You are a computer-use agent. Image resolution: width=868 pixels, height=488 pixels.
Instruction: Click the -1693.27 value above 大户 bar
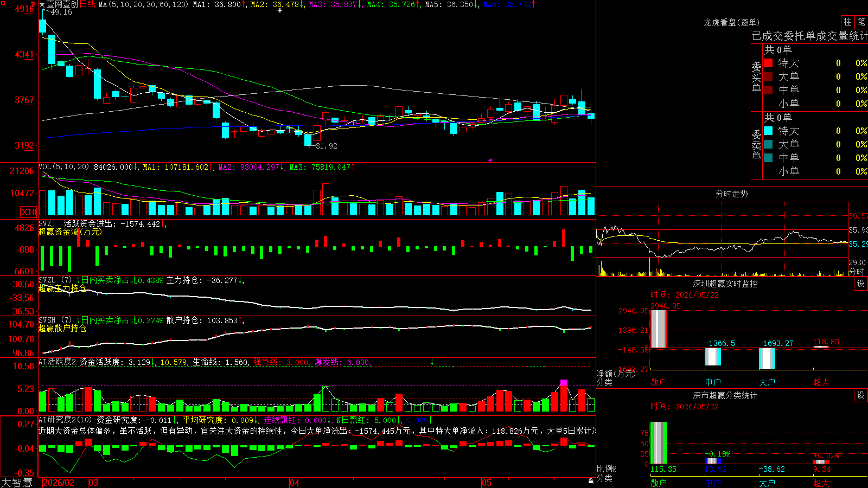(776, 343)
